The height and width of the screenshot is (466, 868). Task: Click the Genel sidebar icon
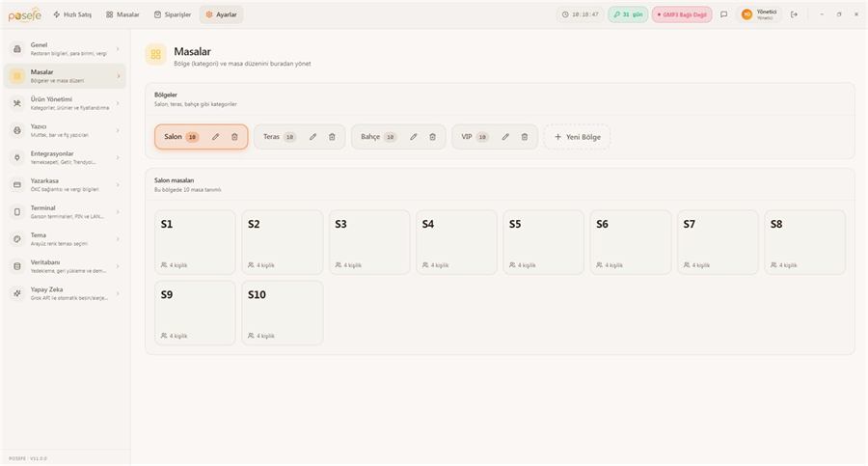[x=17, y=49]
